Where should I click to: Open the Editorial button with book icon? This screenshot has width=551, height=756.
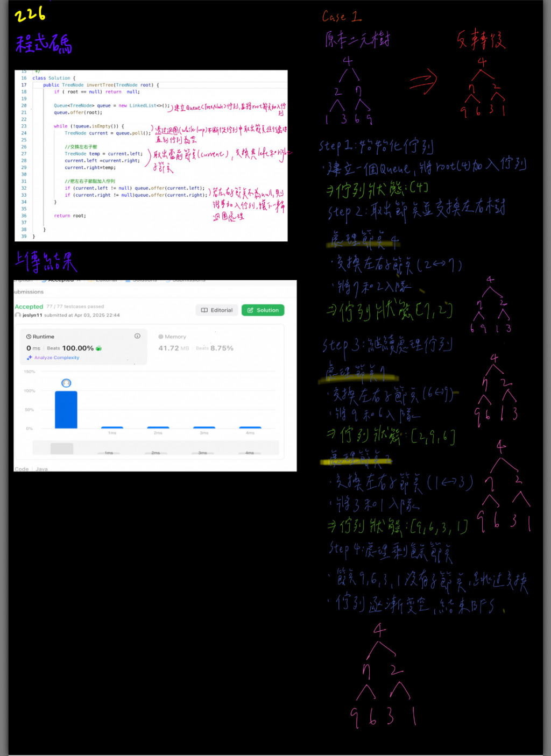coord(217,310)
